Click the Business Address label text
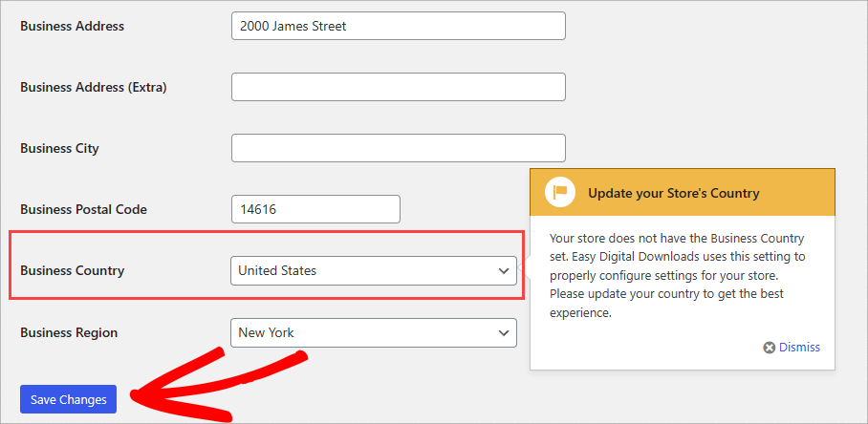 pos(72,26)
